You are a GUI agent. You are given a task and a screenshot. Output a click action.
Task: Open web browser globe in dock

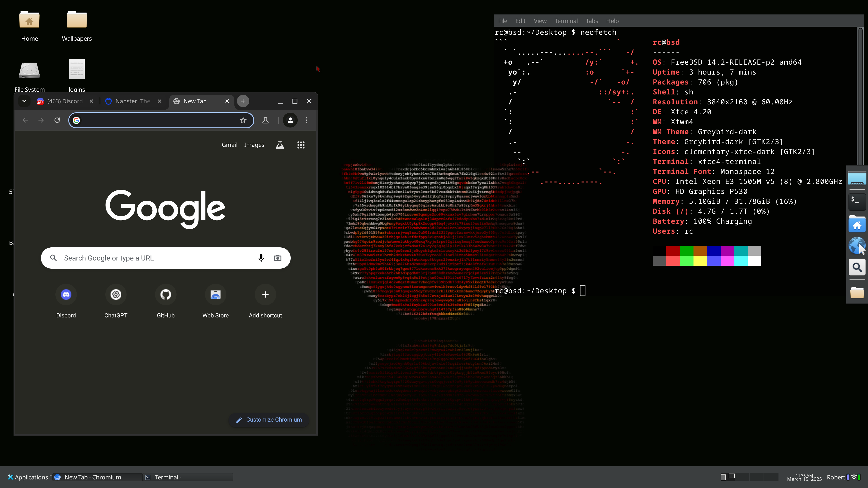tap(856, 245)
